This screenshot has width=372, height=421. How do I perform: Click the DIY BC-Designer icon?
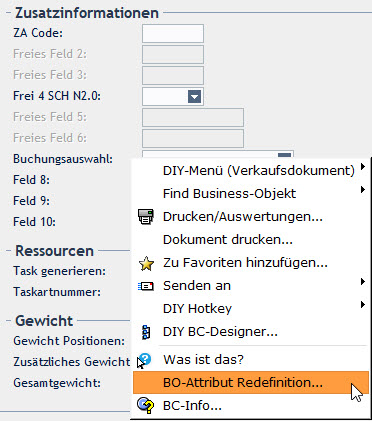(146, 332)
